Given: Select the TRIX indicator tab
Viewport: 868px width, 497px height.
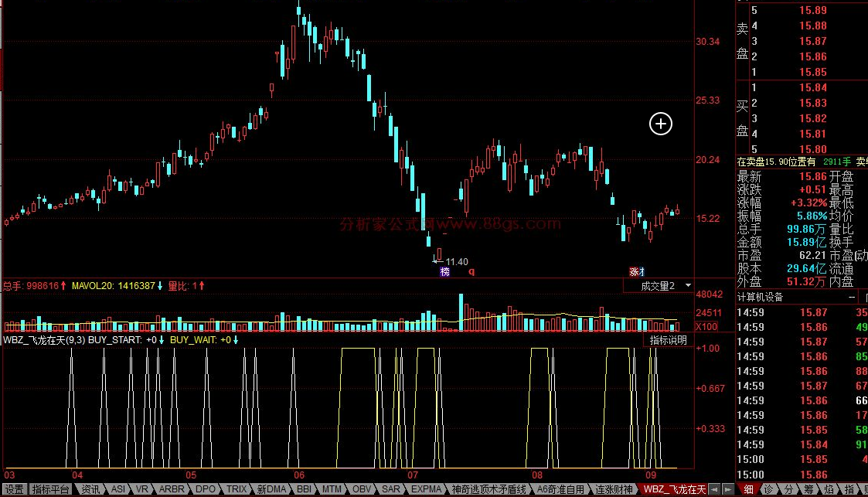Looking at the screenshot, I should tap(237, 489).
